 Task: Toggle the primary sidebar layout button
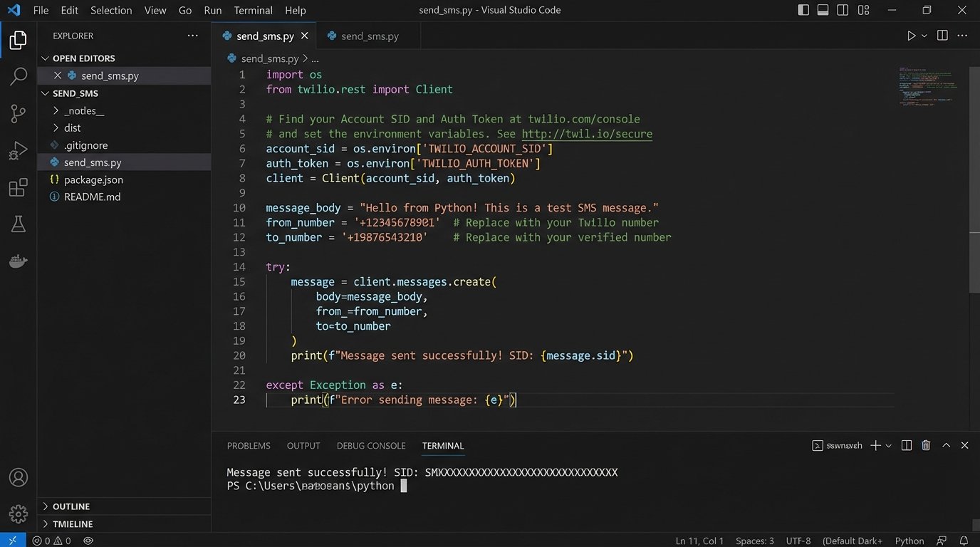coord(803,10)
